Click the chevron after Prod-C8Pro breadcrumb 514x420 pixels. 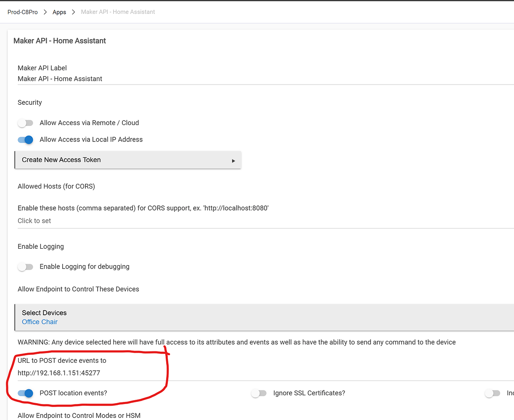[44, 12]
